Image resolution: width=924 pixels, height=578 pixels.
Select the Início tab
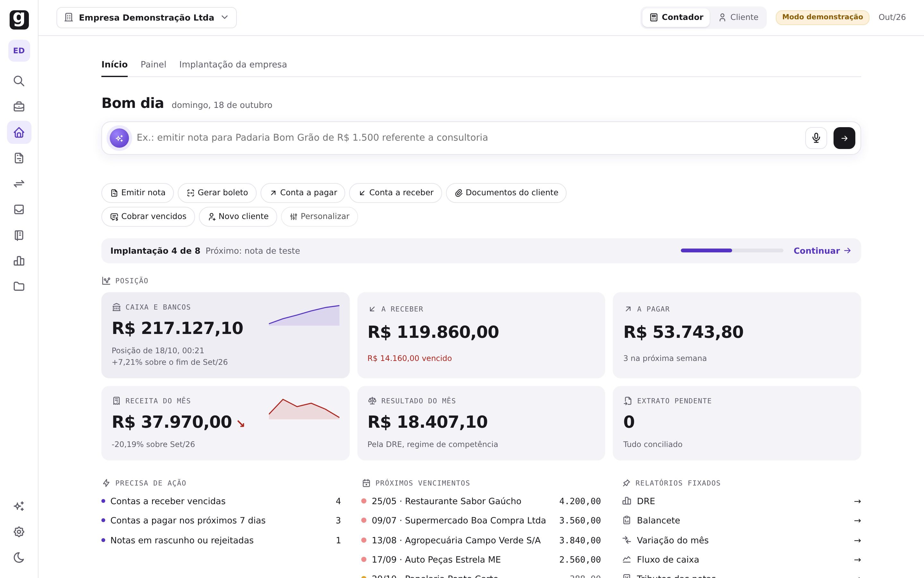tap(114, 65)
